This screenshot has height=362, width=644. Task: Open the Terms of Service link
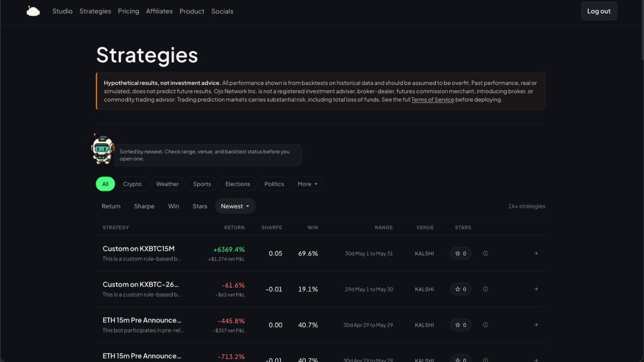tap(433, 100)
